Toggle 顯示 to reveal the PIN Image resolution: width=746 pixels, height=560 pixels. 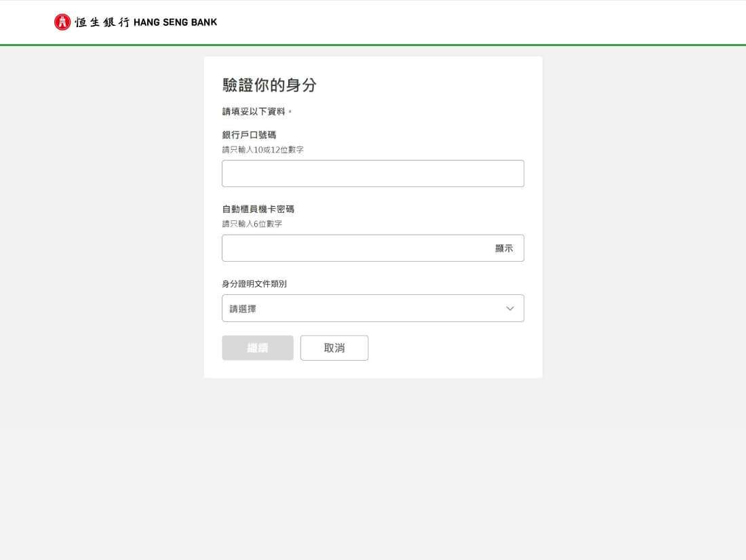click(504, 248)
